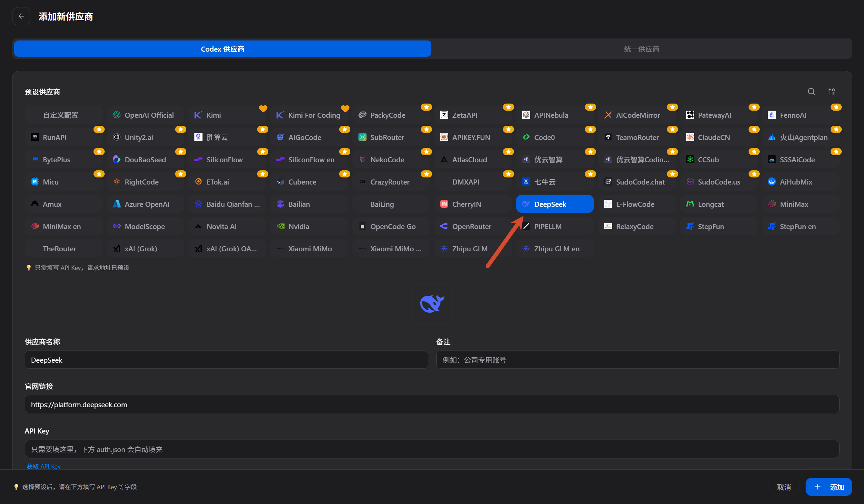Click the OpenRouter icon
Viewport: 864px width, 504px height.
[x=444, y=226]
